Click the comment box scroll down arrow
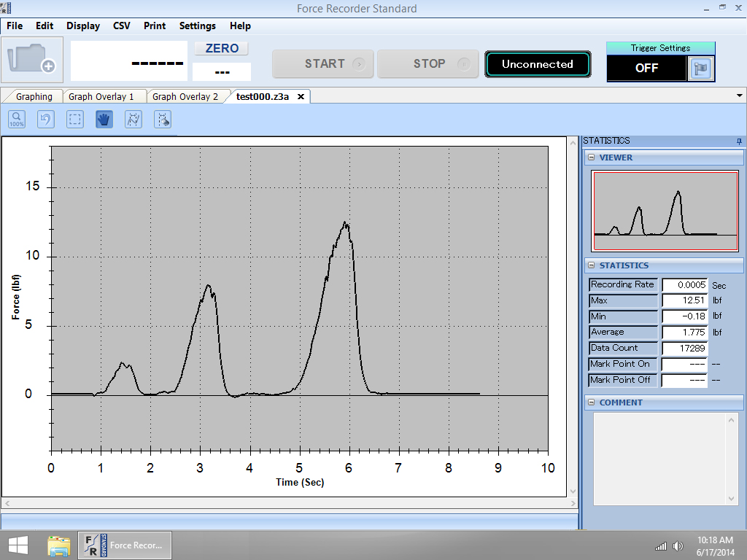Screen dimensions: 747x560 (731, 499)
